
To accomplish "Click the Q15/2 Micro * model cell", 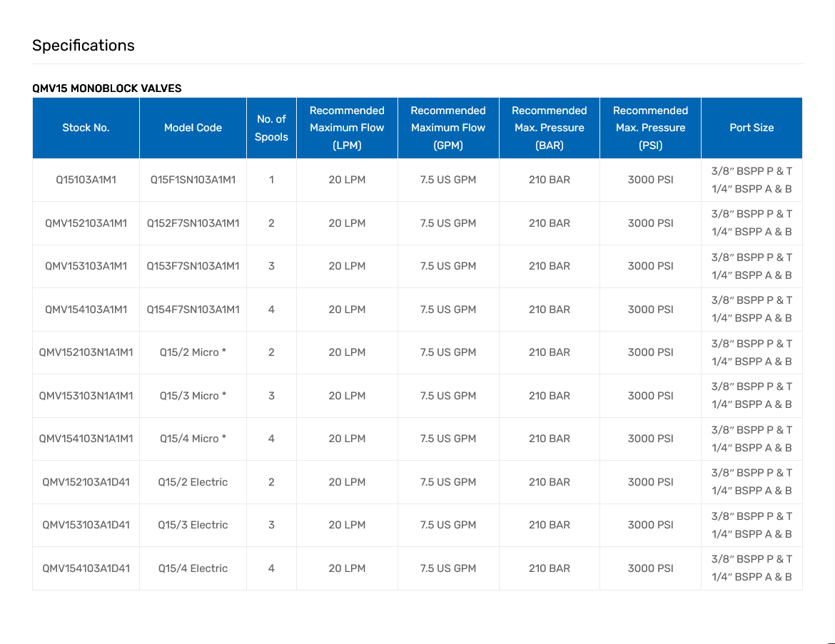I will [x=193, y=352].
